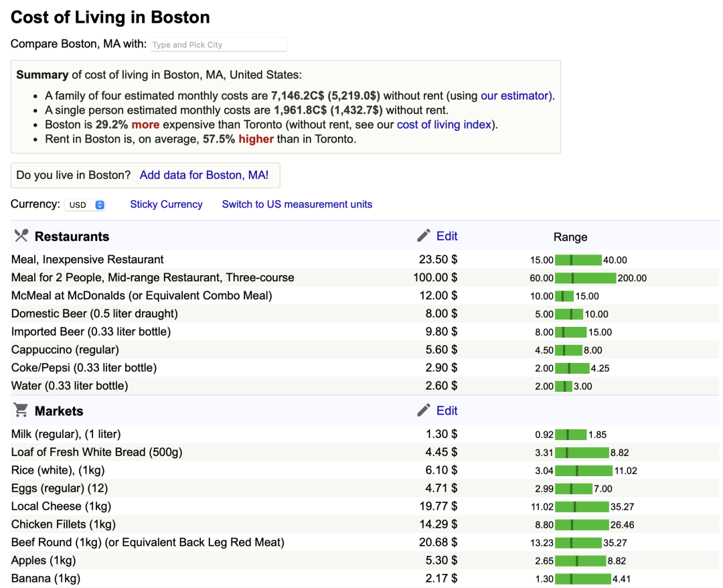Click the Domestic Beer range bar
The height and width of the screenshot is (588, 723).
569,314
